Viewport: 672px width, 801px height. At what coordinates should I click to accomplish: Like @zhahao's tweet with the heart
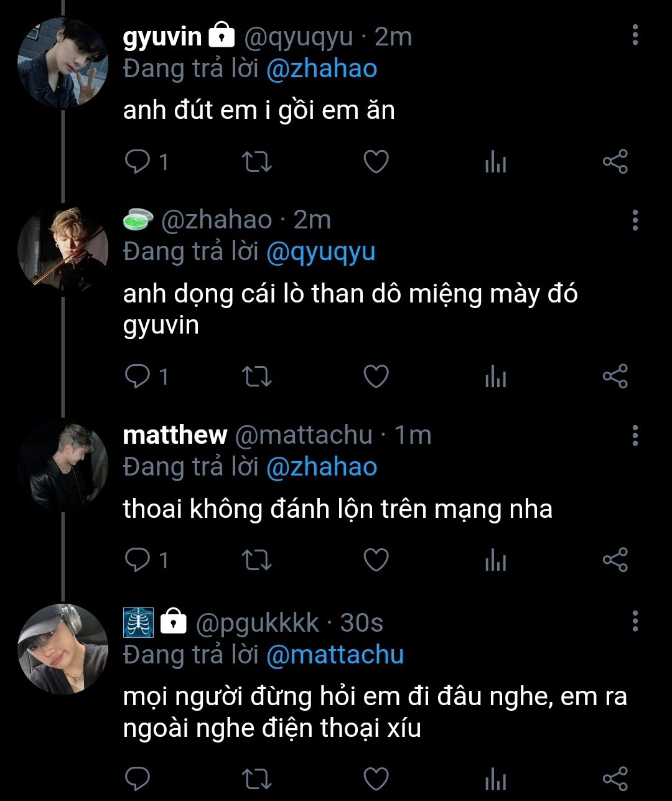[x=376, y=377]
